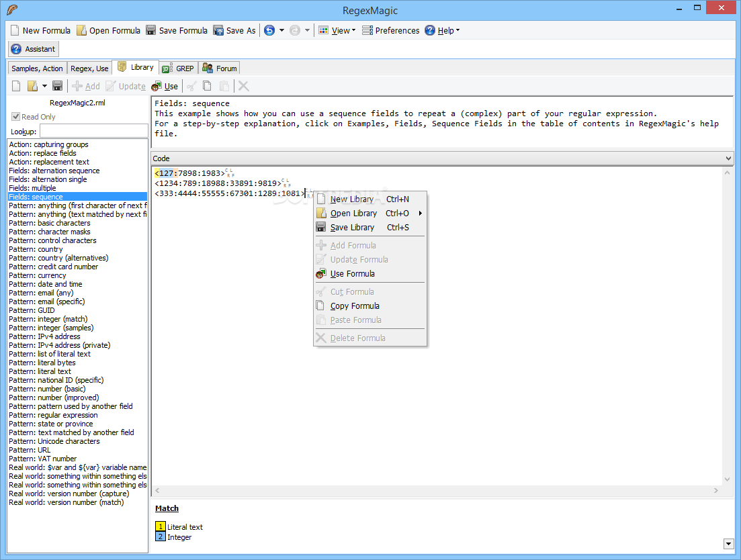This screenshot has height=560, width=741.
Task: Click the yellow Literal text color swatch
Action: (x=160, y=526)
